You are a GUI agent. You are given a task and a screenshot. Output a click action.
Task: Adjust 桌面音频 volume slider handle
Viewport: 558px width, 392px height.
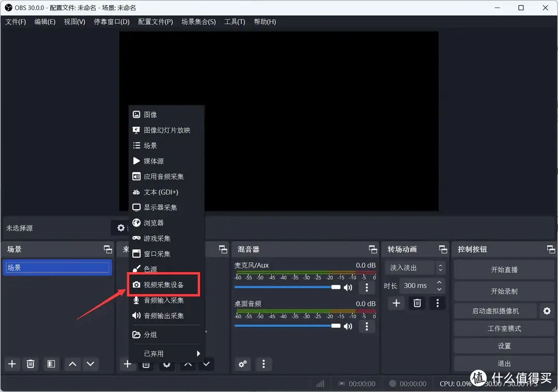coord(336,326)
